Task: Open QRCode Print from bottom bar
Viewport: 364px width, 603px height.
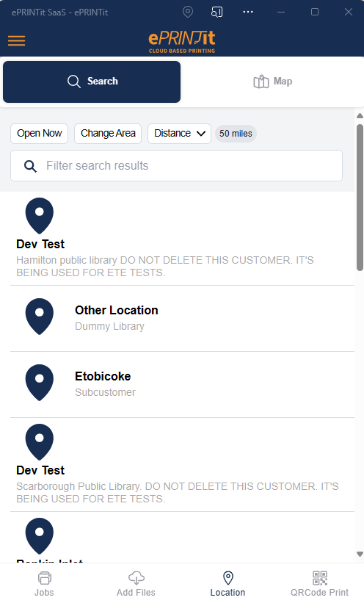Action: (x=319, y=583)
